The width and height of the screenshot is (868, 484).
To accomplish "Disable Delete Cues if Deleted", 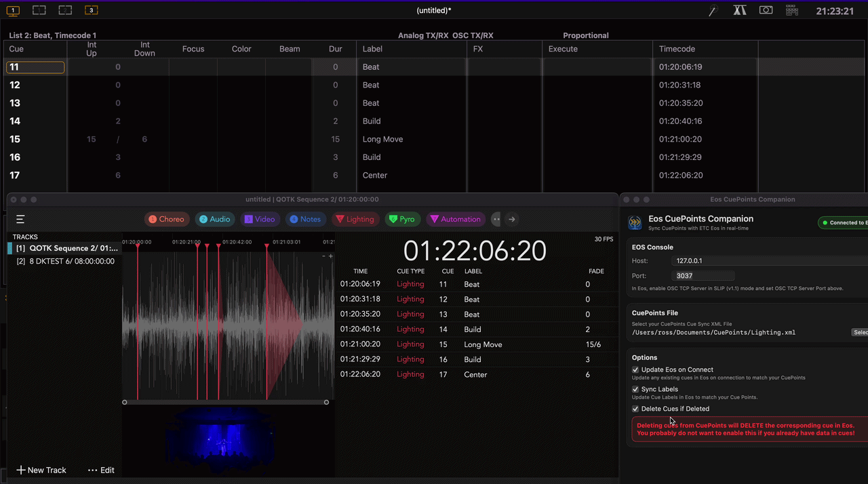I will (x=635, y=409).
